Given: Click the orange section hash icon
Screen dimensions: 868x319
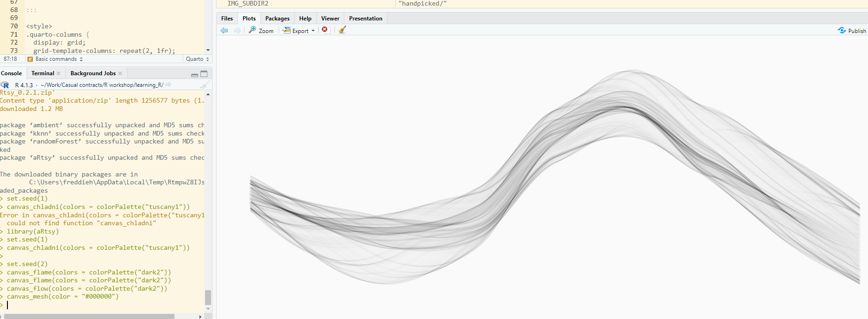Looking at the screenshot, I should (30, 59).
